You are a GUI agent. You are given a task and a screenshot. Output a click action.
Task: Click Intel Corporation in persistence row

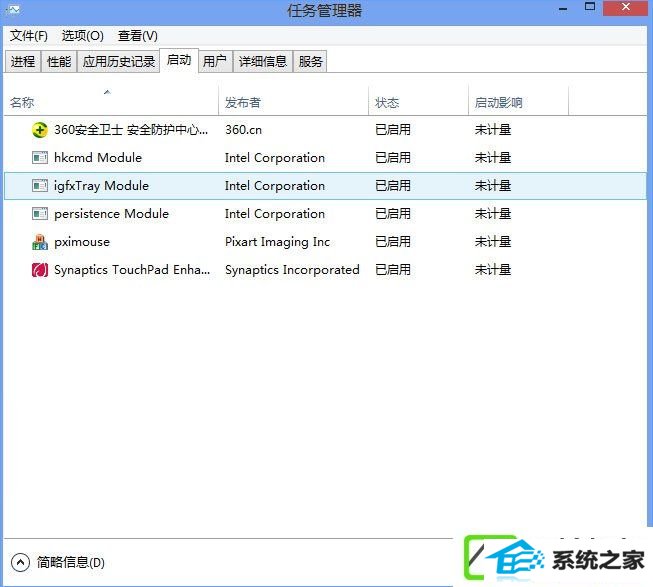pyautogui.click(x=275, y=214)
